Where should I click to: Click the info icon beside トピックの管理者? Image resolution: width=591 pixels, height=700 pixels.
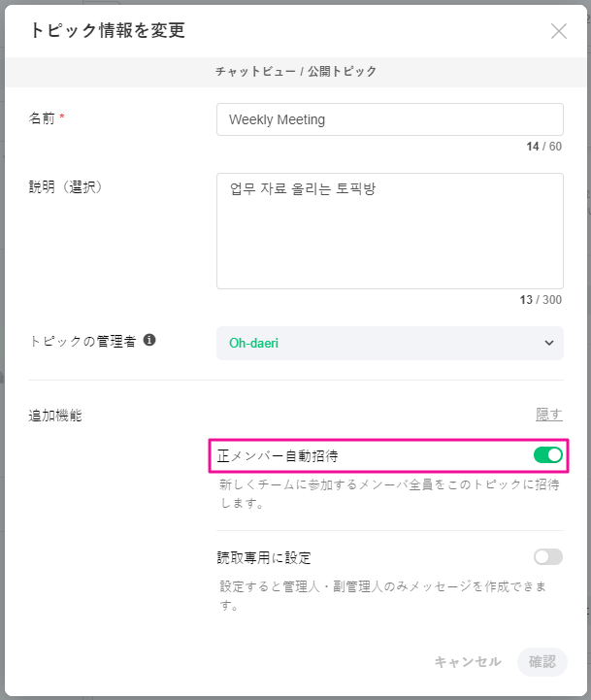click(149, 341)
